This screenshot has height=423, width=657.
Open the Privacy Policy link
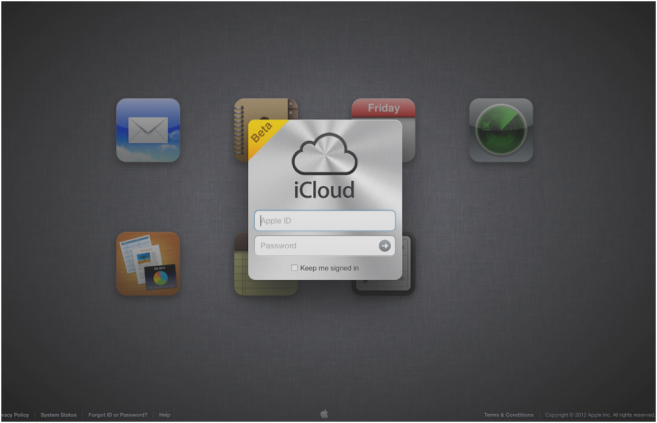(x=15, y=415)
